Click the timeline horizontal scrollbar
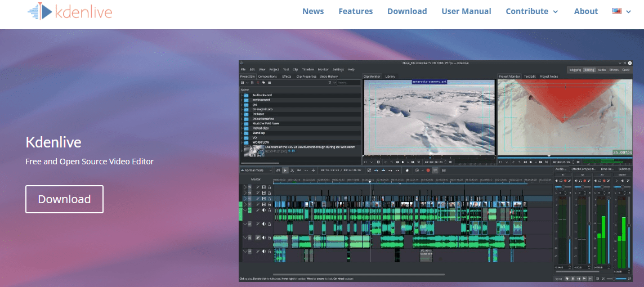 click(x=359, y=274)
